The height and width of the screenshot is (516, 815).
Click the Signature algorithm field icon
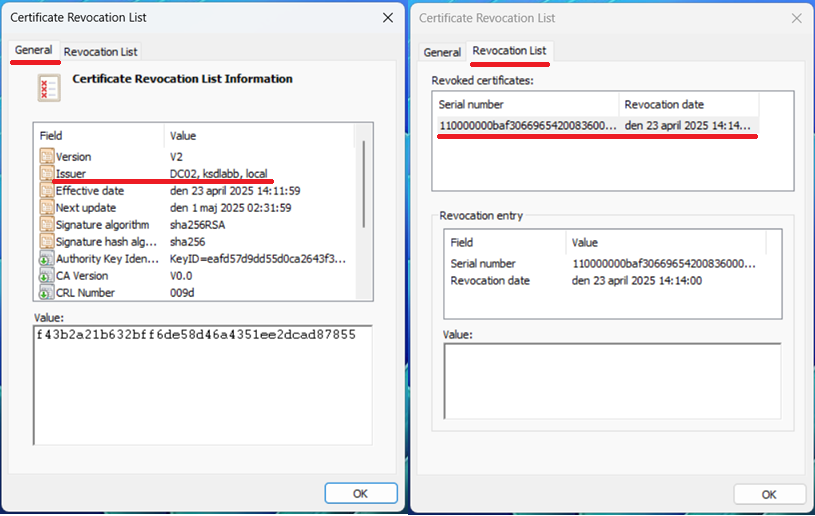[x=47, y=224]
